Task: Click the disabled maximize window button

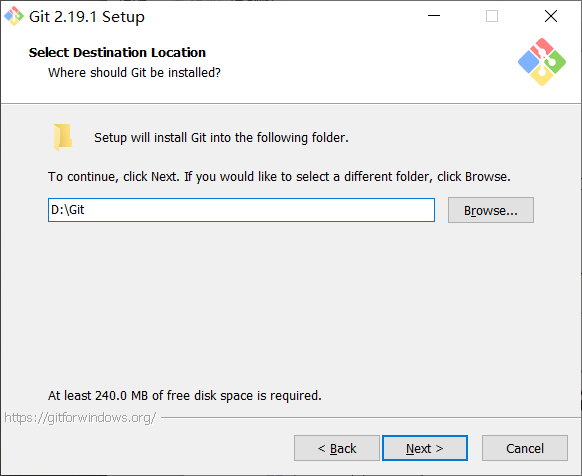Action: tap(492, 16)
